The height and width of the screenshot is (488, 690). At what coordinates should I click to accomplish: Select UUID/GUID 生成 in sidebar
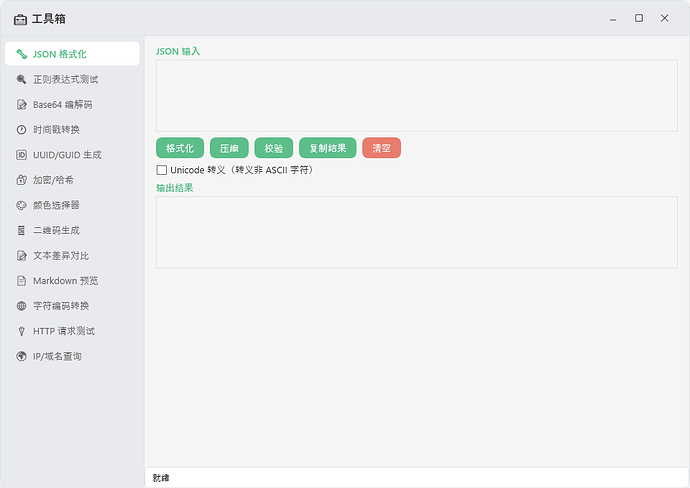72,155
